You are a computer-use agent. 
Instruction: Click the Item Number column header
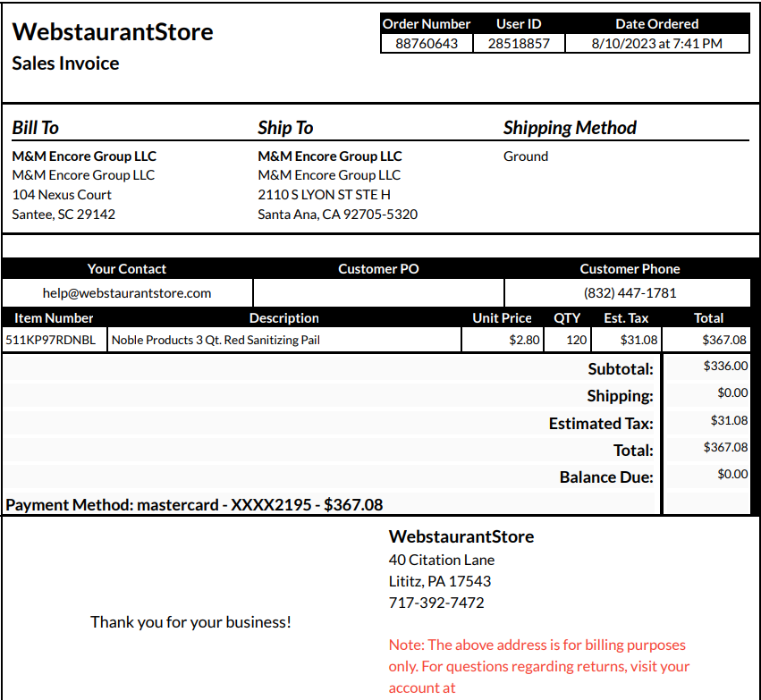pyautogui.click(x=54, y=318)
